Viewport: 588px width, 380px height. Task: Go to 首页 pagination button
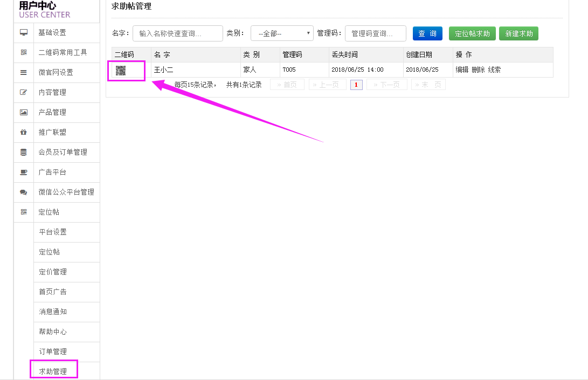(x=287, y=85)
